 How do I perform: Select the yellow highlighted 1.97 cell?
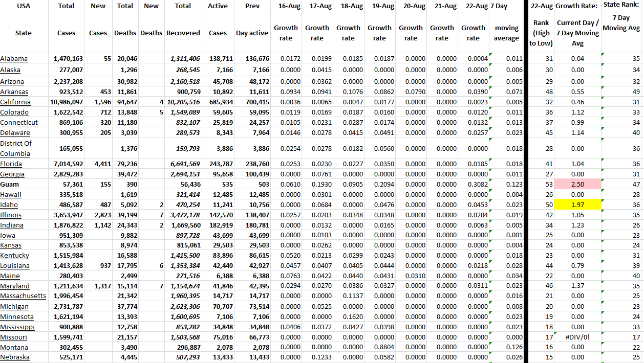pyautogui.click(x=577, y=205)
